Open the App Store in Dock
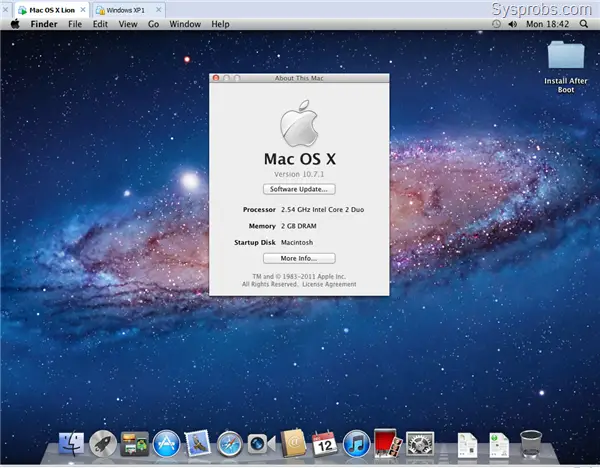Image resolution: width=600 pixels, height=468 pixels. point(166,444)
